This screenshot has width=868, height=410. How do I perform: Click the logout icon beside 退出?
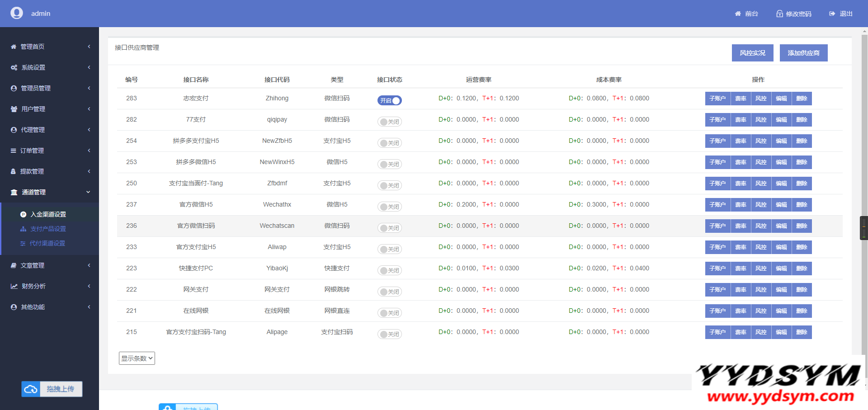832,14
